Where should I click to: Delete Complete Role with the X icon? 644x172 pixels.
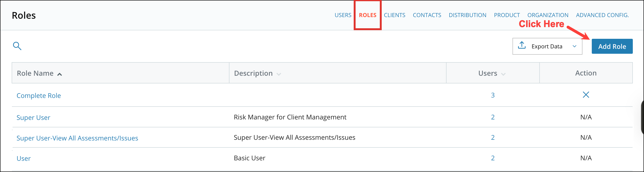(x=586, y=95)
